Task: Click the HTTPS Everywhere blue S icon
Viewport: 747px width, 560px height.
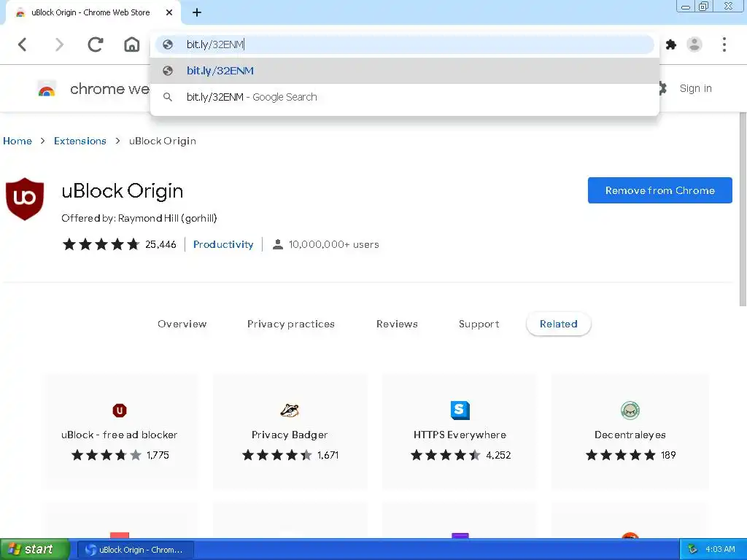Action: click(x=460, y=411)
